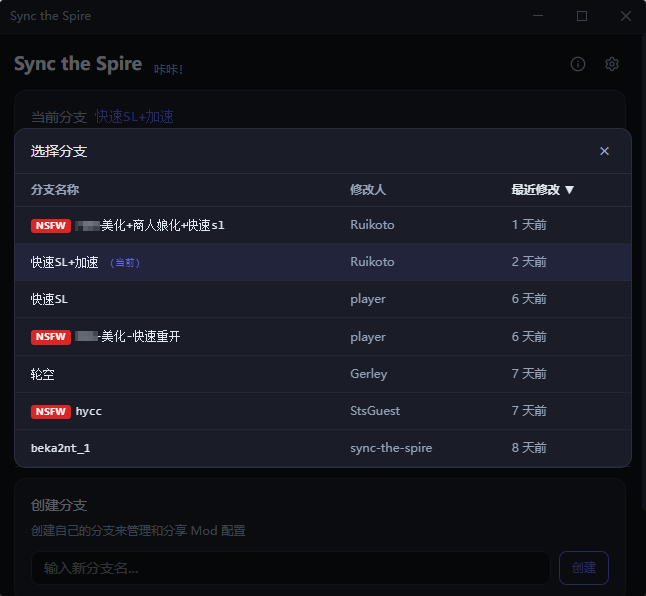The width and height of the screenshot is (646, 596).
Task: Click NSFW badge on first branch row
Action: tap(51, 225)
